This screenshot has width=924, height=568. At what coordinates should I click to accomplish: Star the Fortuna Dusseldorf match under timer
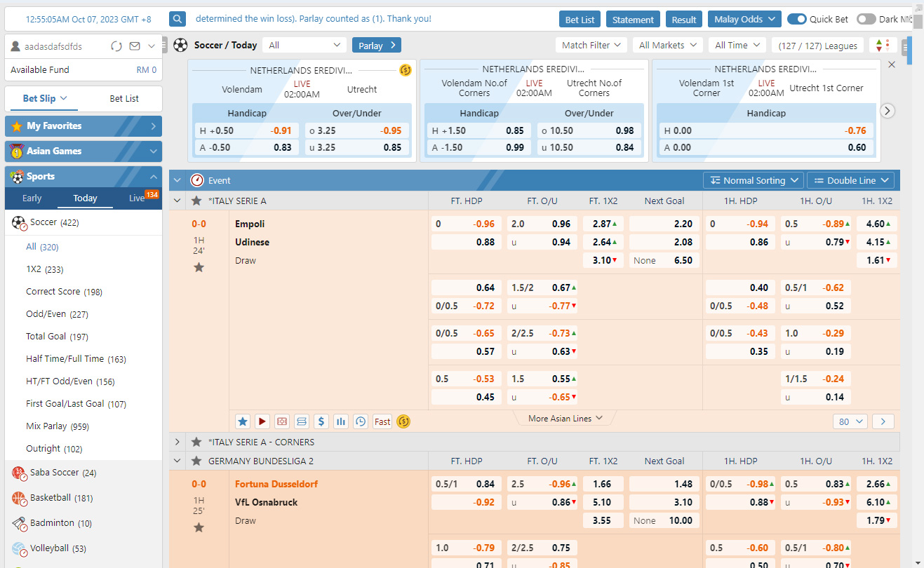(199, 527)
